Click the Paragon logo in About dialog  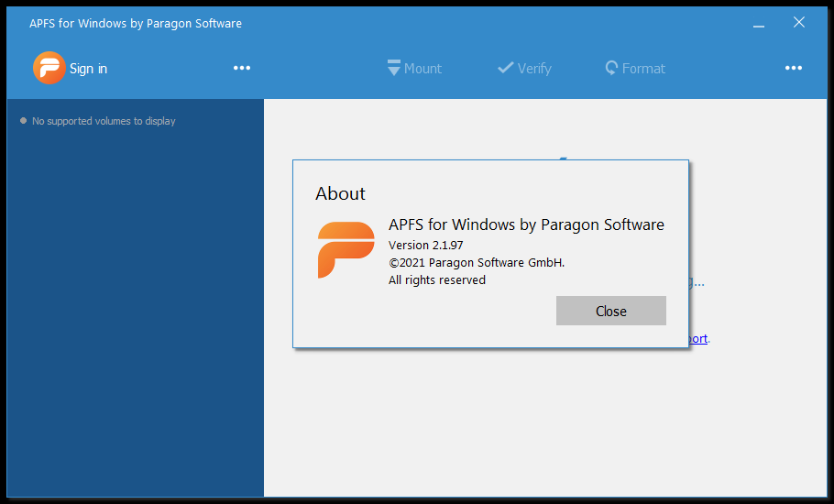pyautogui.click(x=346, y=250)
